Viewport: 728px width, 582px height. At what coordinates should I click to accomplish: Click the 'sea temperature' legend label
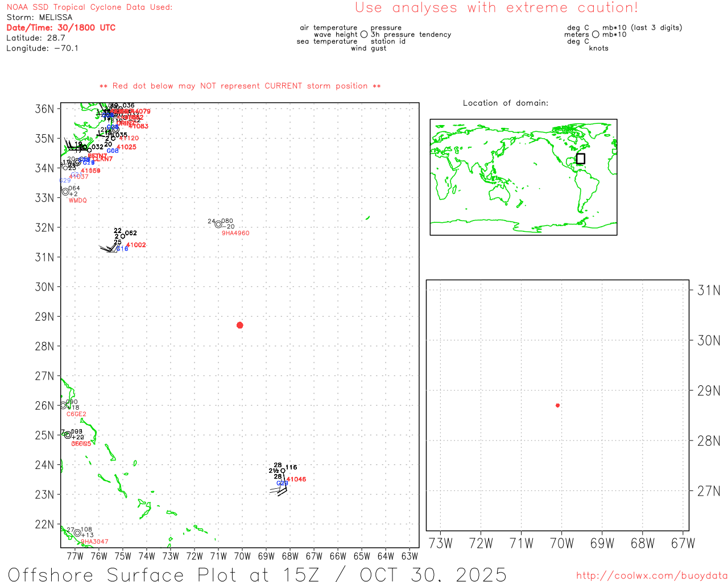(x=327, y=41)
